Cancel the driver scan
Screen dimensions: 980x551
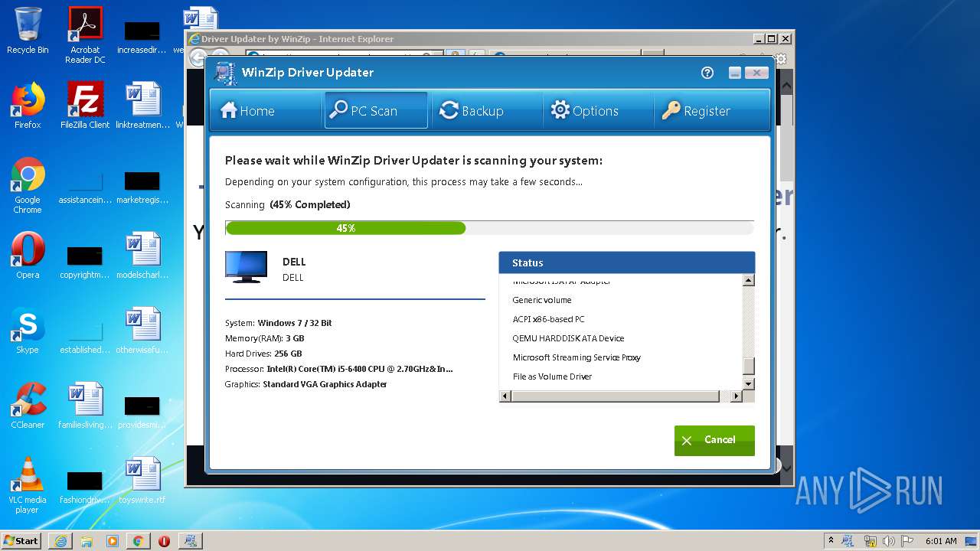714,440
